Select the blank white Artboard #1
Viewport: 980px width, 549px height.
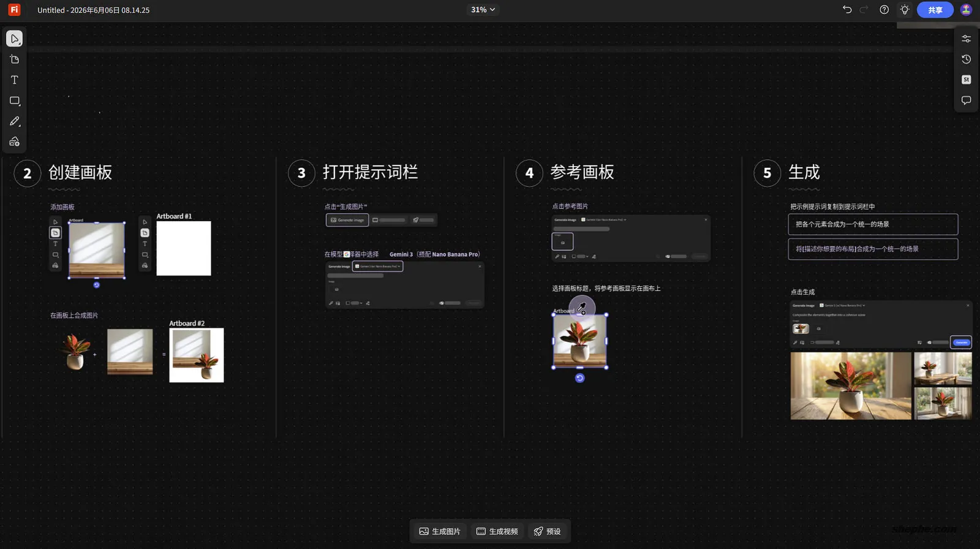pyautogui.click(x=184, y=248)
